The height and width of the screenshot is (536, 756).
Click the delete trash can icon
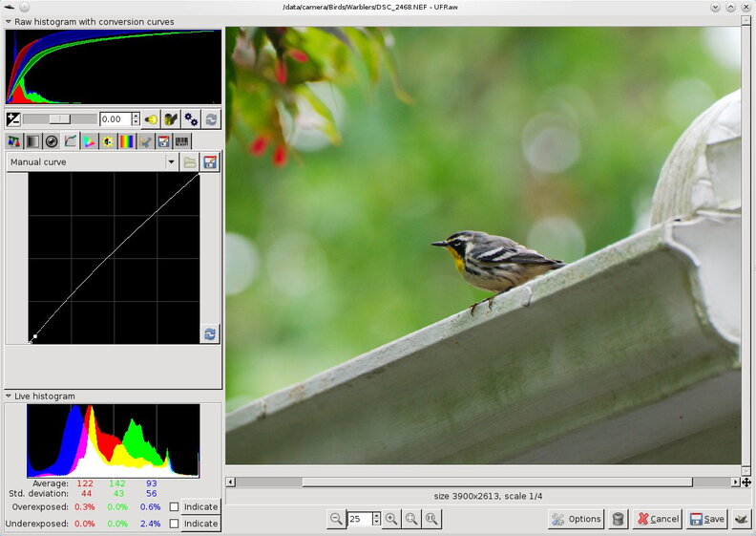point(619,519)
